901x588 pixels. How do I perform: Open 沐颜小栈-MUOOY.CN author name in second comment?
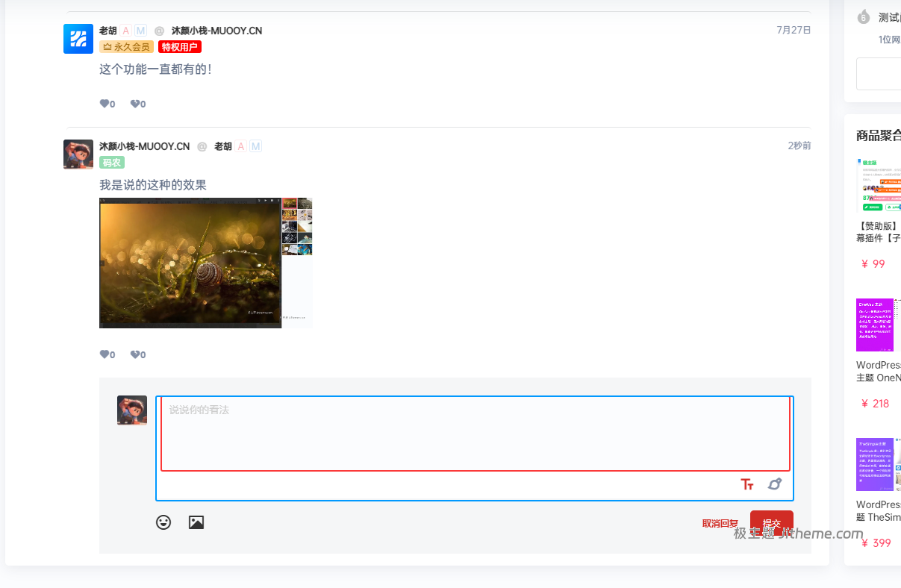pyautogui.click(x=145, y=146)
